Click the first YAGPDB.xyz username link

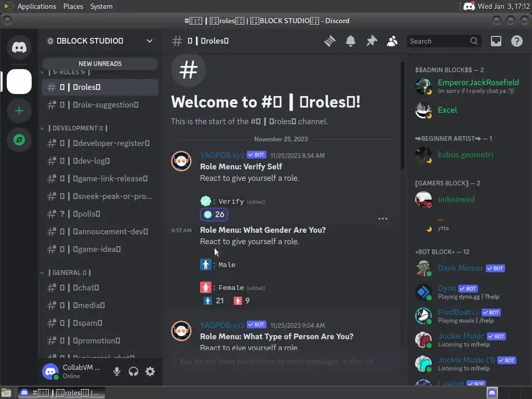pos(222,155)
